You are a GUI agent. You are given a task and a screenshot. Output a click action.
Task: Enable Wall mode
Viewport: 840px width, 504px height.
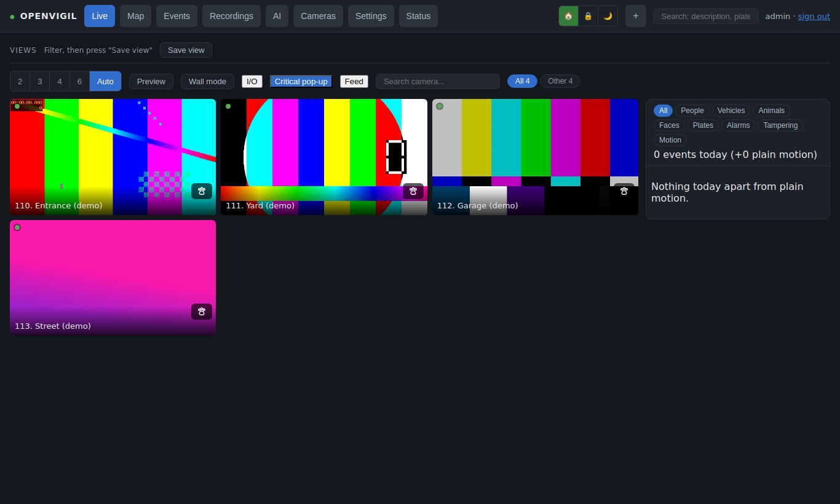(207, 81)
